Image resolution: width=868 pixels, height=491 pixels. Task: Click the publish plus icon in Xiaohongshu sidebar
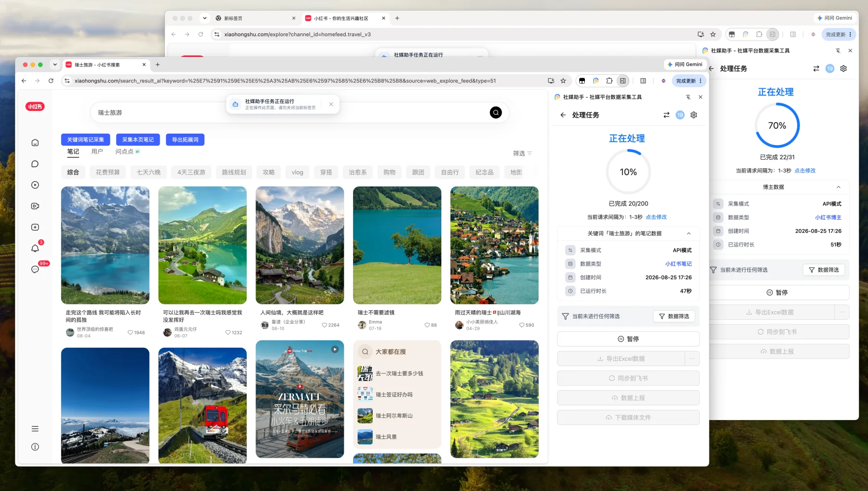35,227
